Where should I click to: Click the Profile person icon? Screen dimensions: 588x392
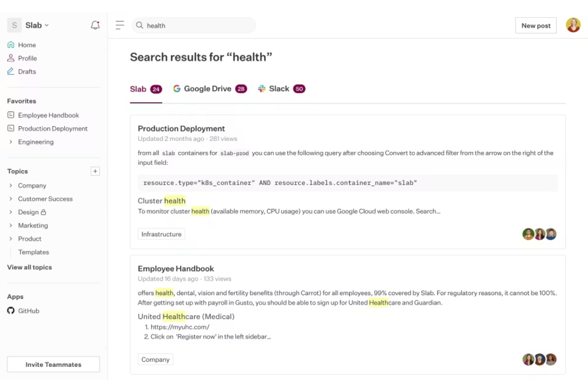tap(11, 58)
